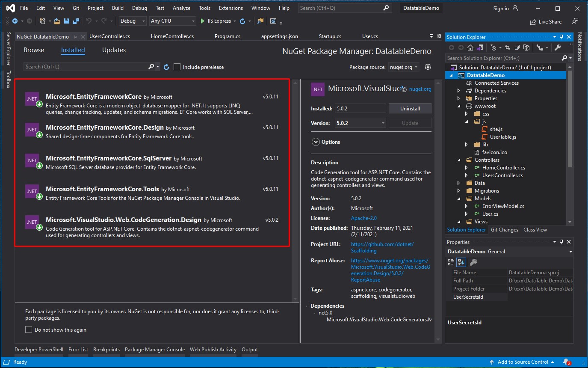Open NuGet package source settings gear

pyautogui.click(x=428, y=67)
